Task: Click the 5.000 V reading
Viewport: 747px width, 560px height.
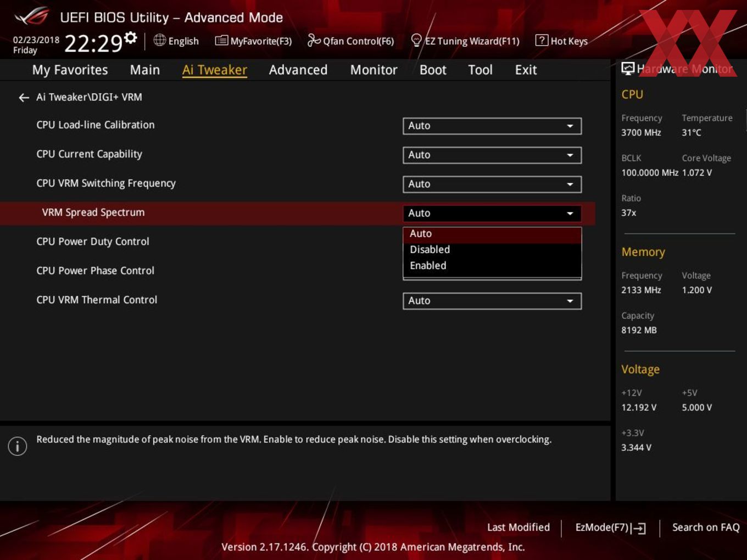Action: pos(696,408)
